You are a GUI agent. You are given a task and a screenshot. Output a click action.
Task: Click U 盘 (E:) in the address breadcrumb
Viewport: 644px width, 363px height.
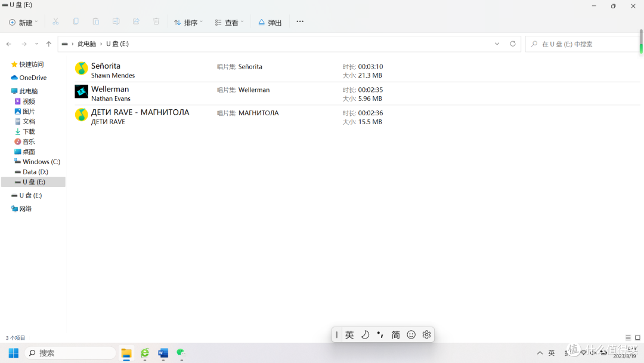point(117,44)
